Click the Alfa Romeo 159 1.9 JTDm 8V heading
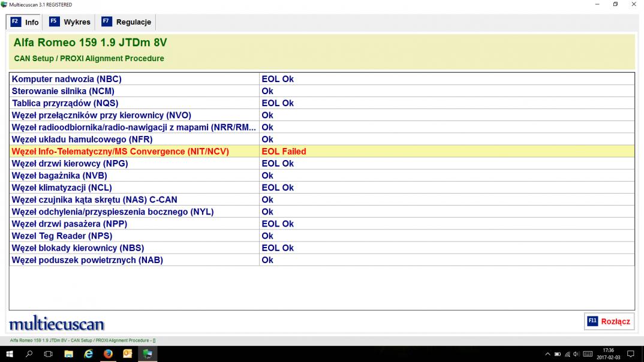 (x=91, y=43)
